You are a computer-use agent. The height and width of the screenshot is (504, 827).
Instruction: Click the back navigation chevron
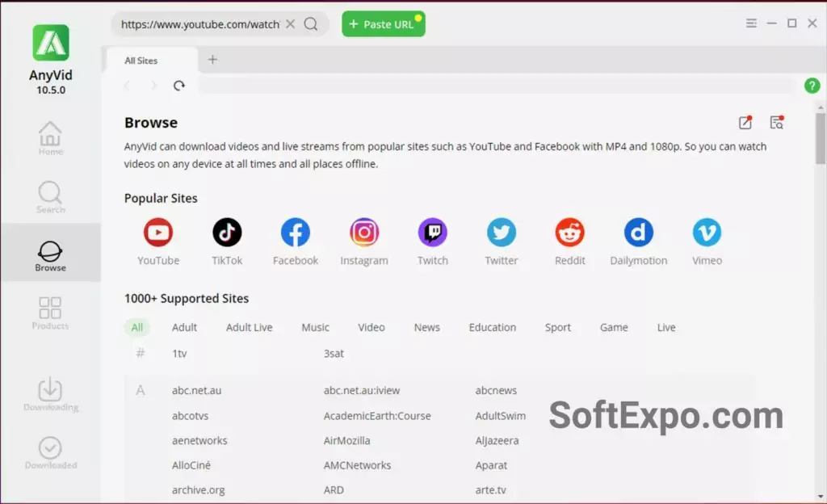(x=127, y=85)
